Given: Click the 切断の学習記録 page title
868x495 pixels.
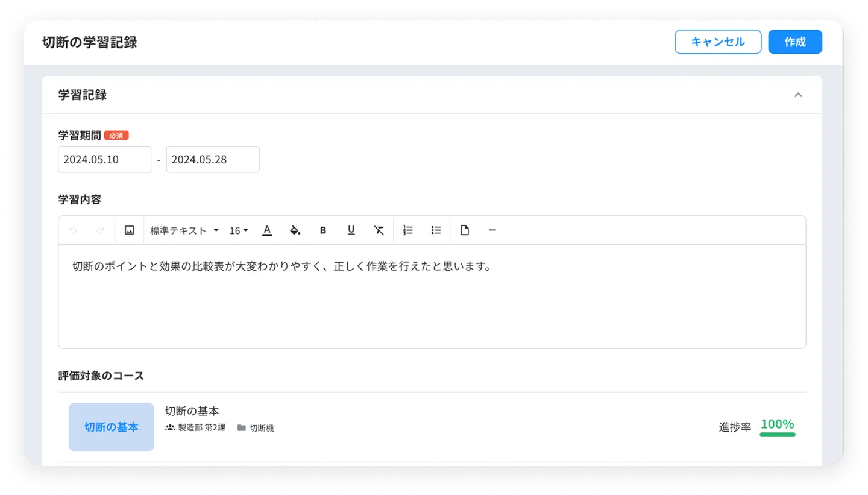Looking at the screenshot, I should pos(90,42).
